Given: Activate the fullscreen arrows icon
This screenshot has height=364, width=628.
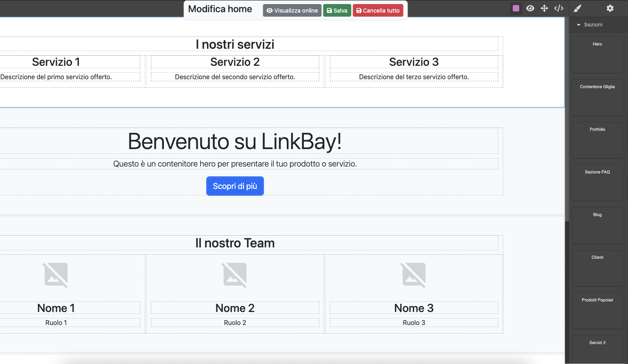Looking at the screenshot, I should [544, 8].
